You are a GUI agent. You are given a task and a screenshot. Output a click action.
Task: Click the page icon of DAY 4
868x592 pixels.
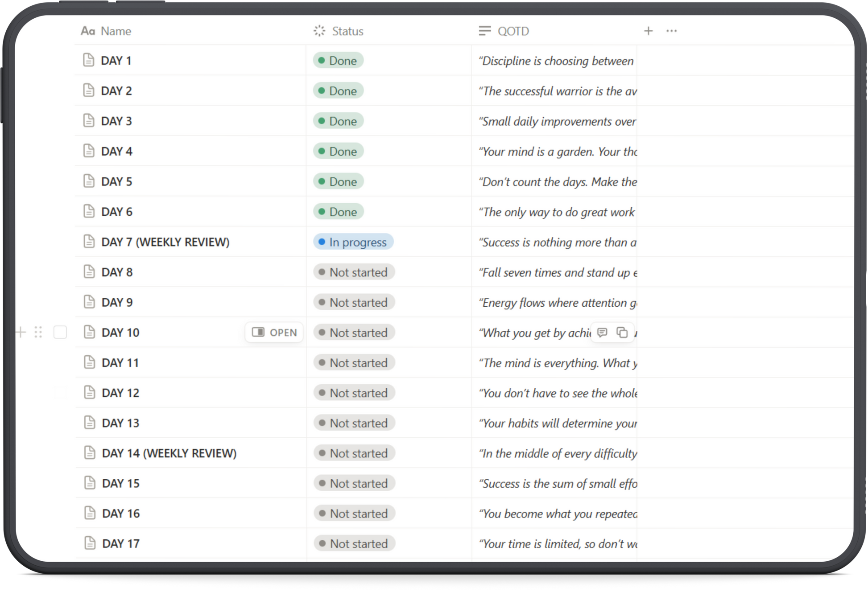(89, 151)
